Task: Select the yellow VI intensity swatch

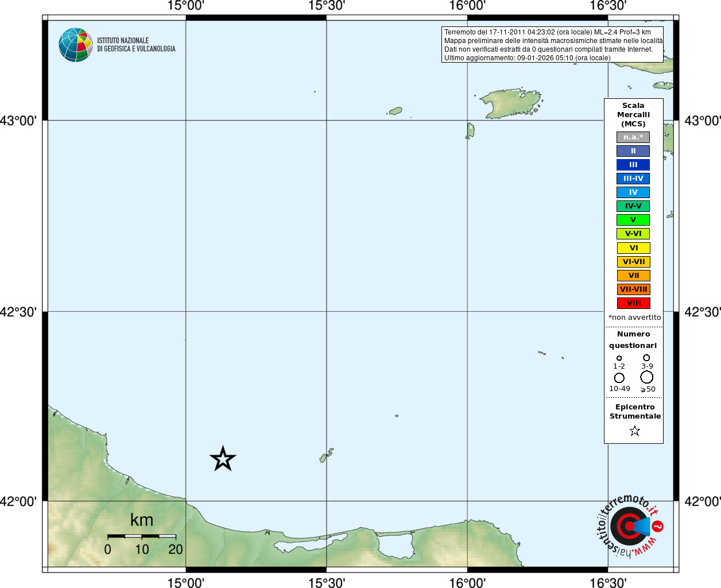Action: [634, 248]
